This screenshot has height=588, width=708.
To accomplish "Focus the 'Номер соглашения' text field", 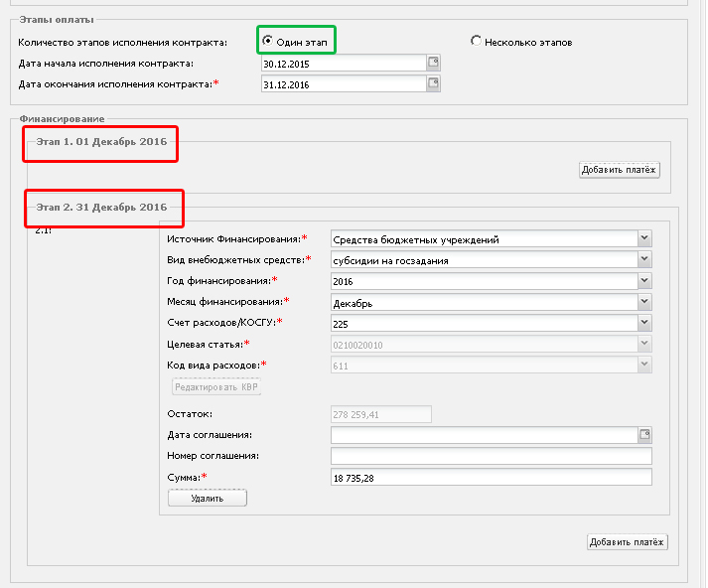I will pyautogui.click(x=491, y=456).
